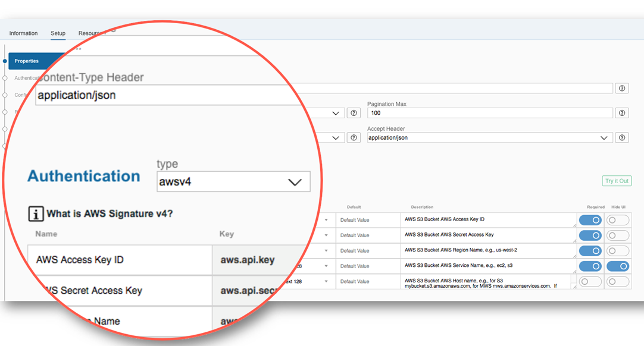
Task: Toggle Required for AWS Service Name row
Action: [x=590, y=266]
